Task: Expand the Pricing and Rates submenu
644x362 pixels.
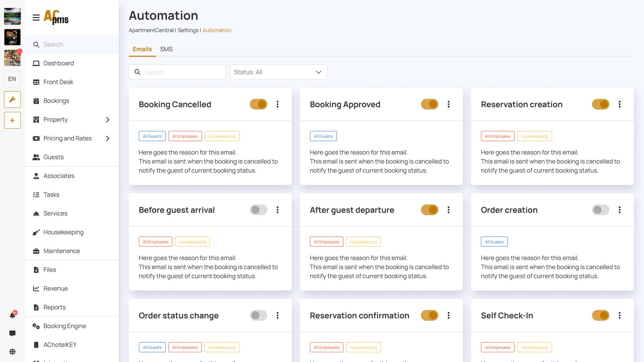Action: (107, 138)
